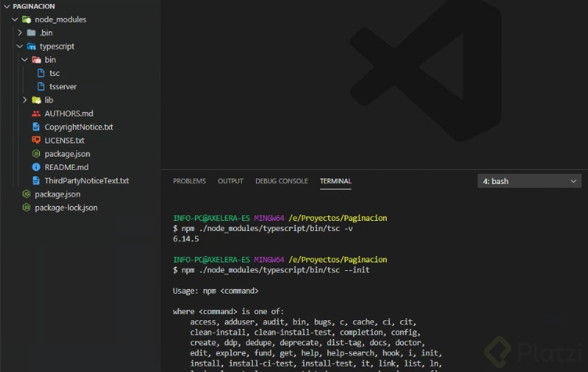
Task: Click the package-lock.json node icon
Action: click(x=27, y=208)
